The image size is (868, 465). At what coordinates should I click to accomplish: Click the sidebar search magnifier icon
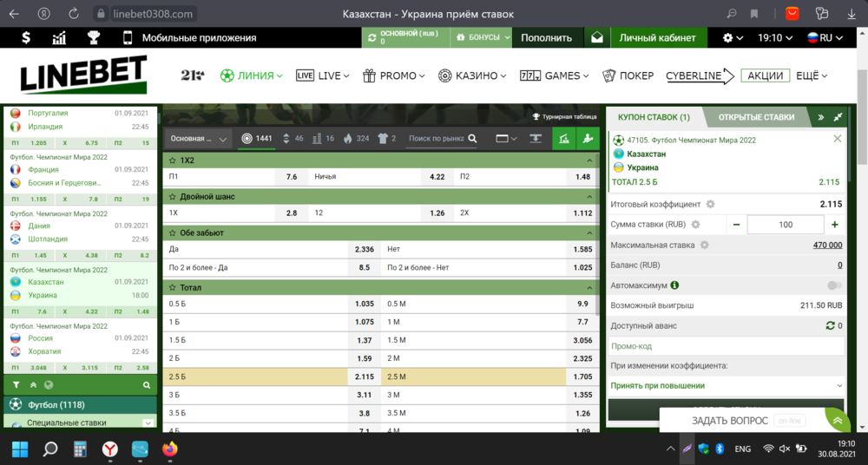tap(147, 384)
